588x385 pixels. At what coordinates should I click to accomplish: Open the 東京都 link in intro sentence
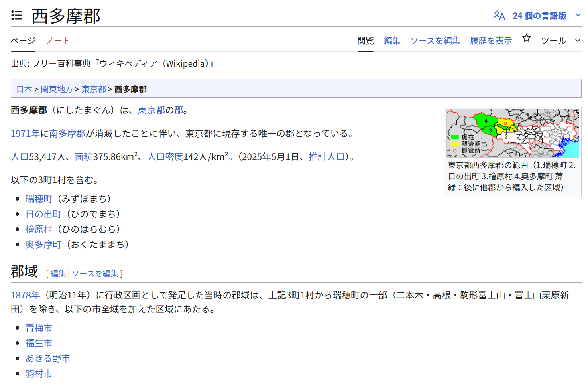point(151,110)
